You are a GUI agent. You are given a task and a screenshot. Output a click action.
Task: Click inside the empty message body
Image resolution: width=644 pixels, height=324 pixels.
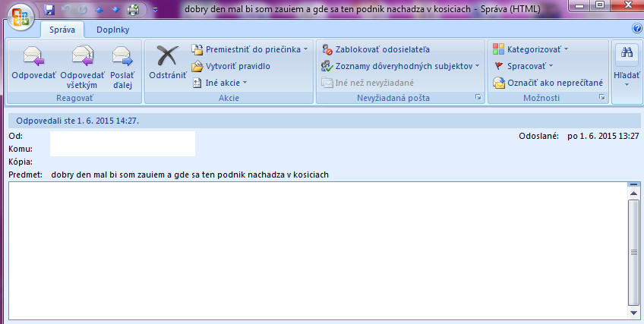tap(318, 251)
